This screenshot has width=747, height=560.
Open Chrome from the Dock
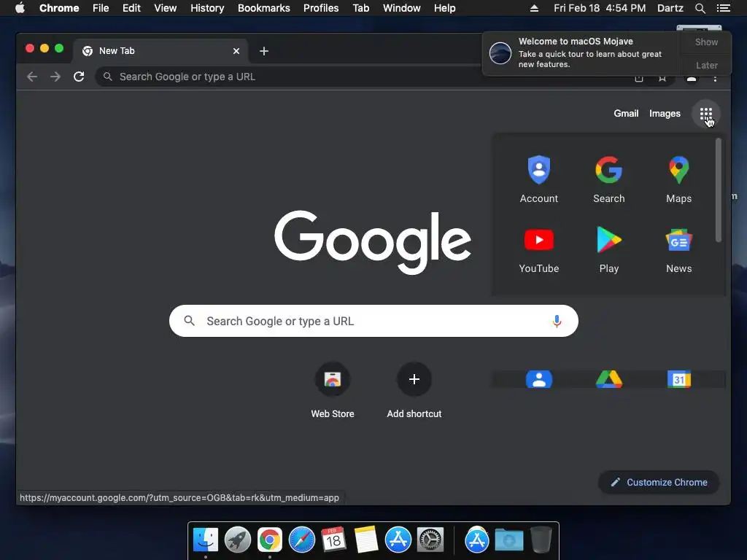coord(270,540)
